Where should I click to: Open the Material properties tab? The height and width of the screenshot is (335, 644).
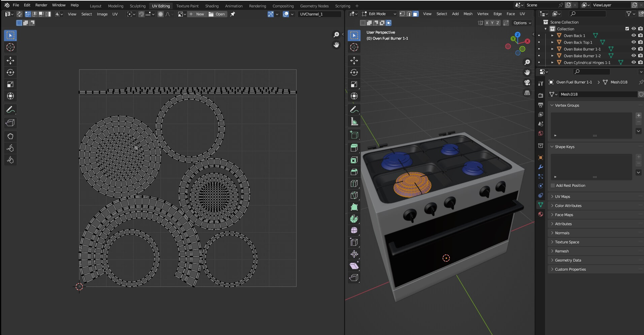[541, 214]
